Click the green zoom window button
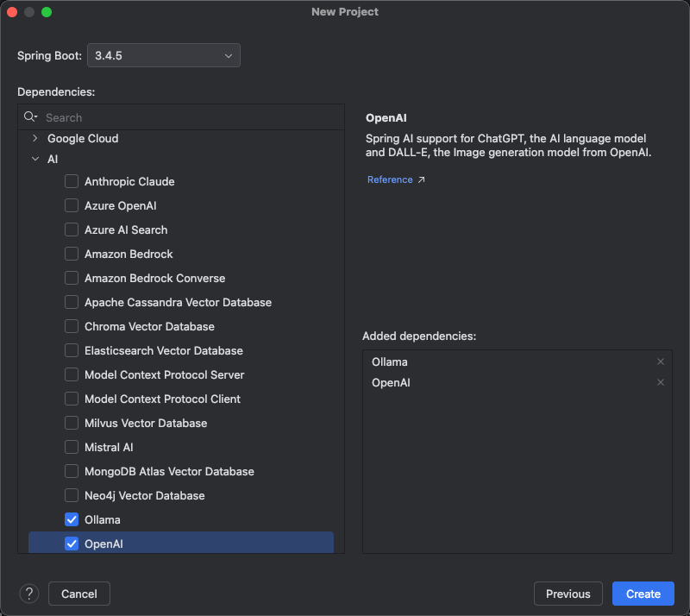Image resolution: width=690 pixels, height=616 pixels. tap(47, 12)
